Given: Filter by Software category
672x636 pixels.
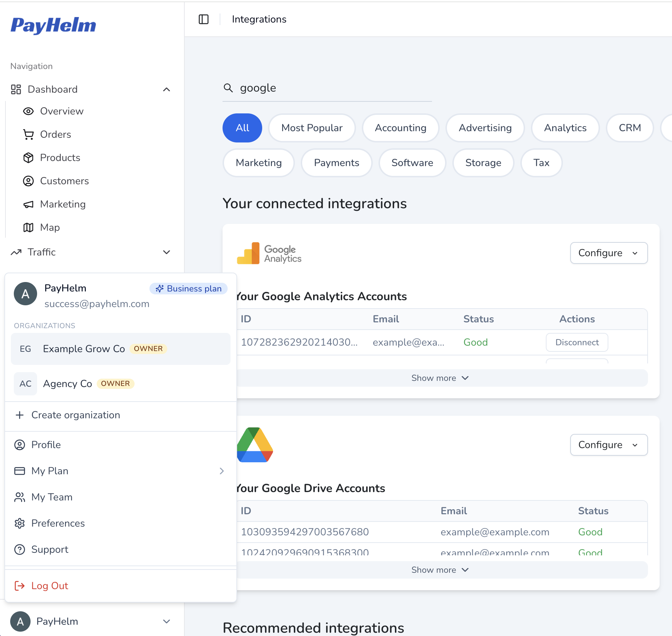Looking at the screenshot, I should (412, 163).
